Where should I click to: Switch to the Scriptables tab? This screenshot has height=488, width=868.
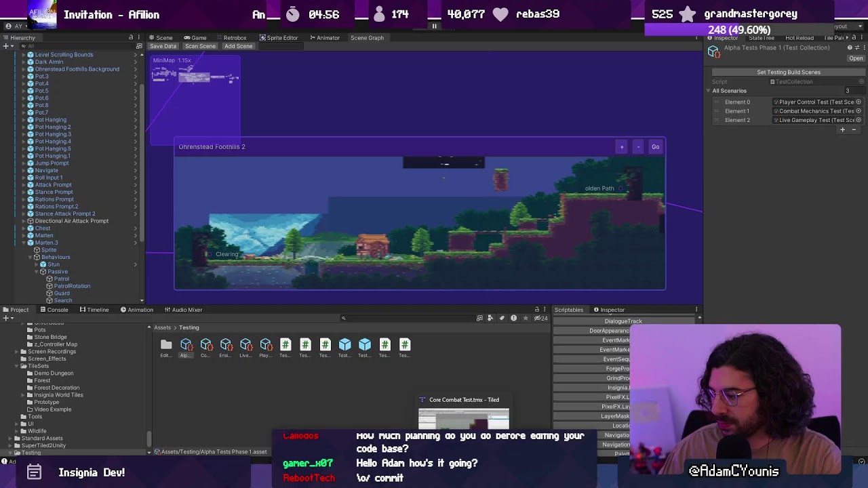(568, 310)
